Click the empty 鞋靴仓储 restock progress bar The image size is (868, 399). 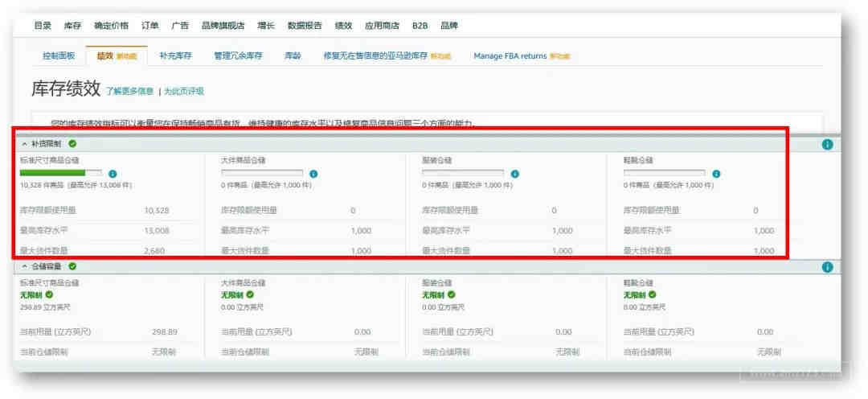665,173
